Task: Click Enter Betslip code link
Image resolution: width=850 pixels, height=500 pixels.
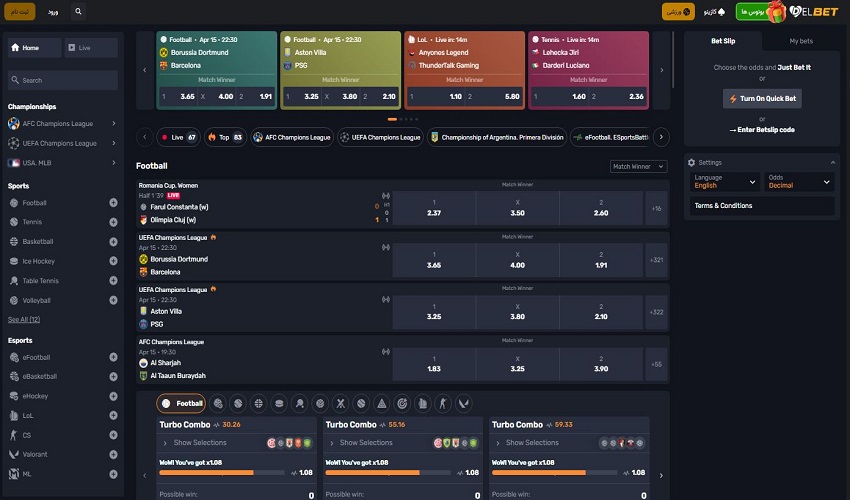Action: (x=762, y=130)
